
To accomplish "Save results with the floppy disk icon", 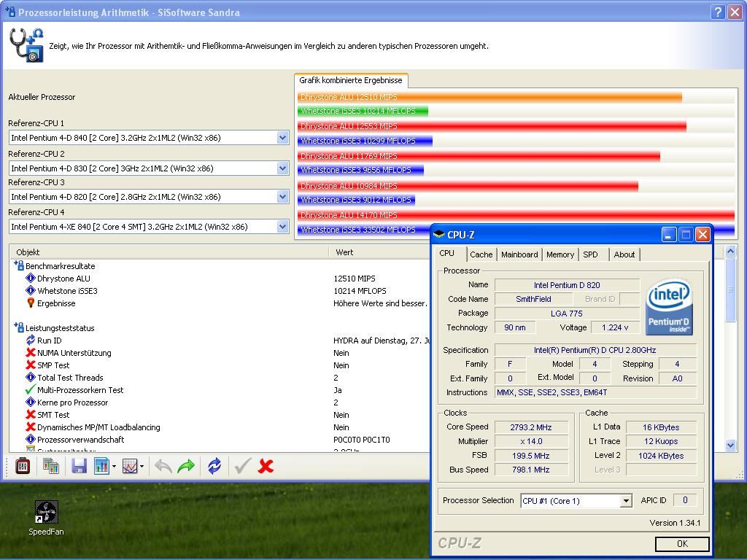I will (x=79, y=466).
